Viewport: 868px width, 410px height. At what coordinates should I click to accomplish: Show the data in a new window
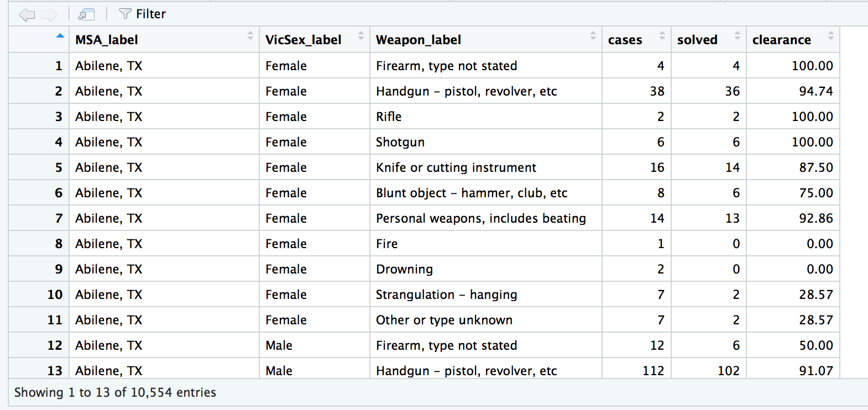[86, 14]
